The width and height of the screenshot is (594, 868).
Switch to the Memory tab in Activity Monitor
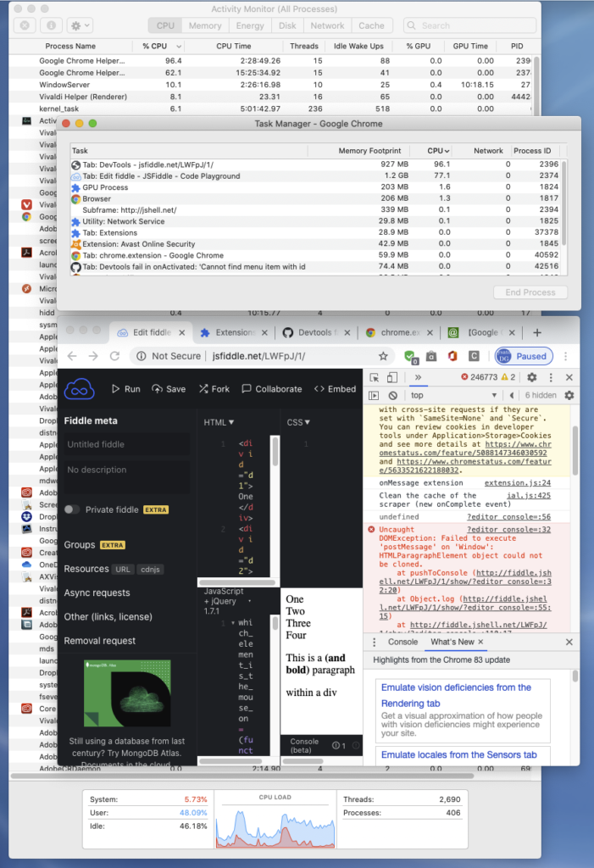click(205, 26)
